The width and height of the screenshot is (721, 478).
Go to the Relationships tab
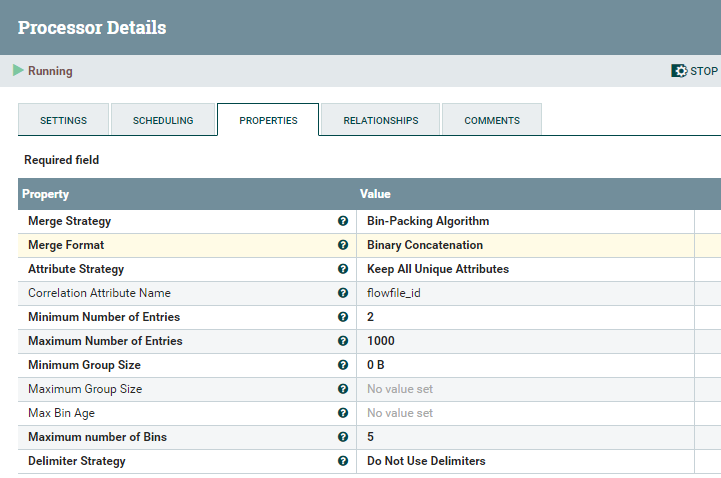pos(380,120)
